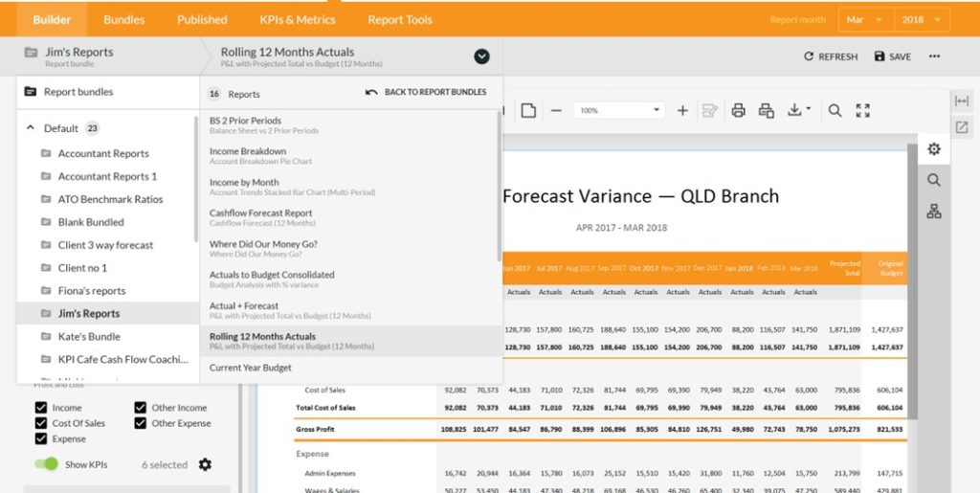The width and height of the screenshot is (980, 493).
Task: Select ATO Benchmark Ratios folder
Action: coord(107,199)
